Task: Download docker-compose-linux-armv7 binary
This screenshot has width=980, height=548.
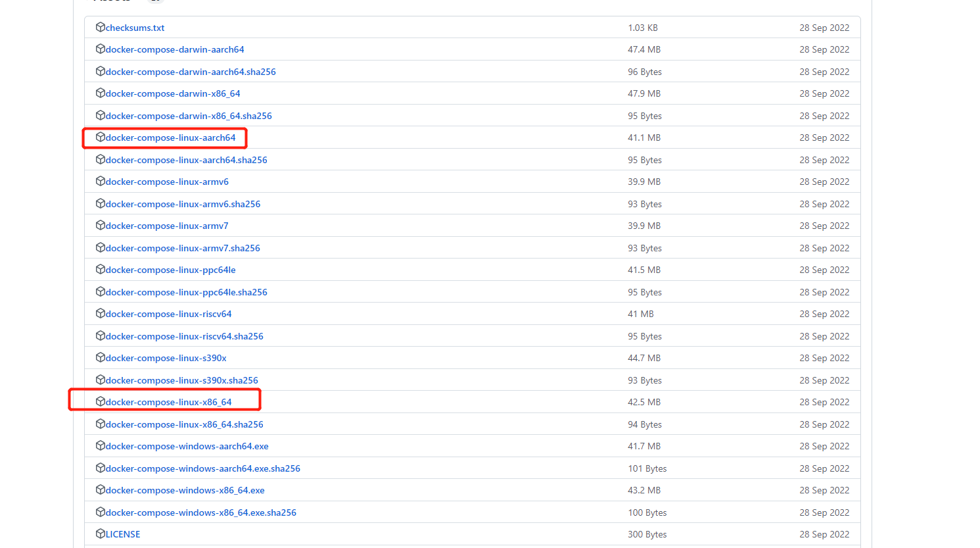Action: 167,226
